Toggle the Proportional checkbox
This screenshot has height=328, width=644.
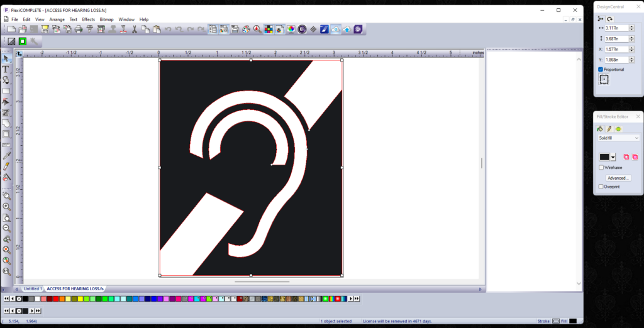pyautogui.click(x=601, y=69)
